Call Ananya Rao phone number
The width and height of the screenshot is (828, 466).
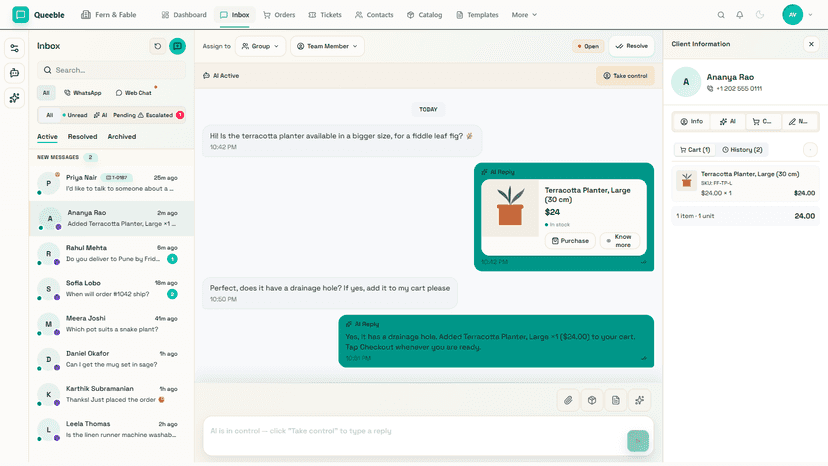pyautogui.click(x=734, y=89)
